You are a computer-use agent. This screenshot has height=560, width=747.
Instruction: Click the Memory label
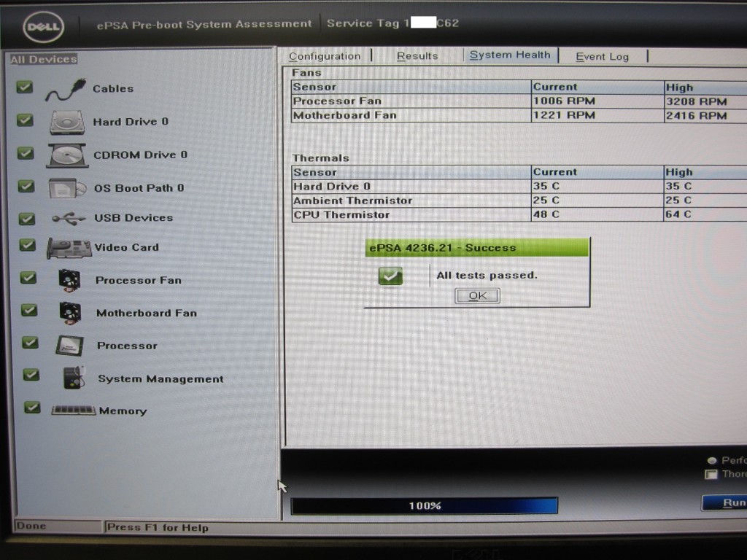pos(123,411)
